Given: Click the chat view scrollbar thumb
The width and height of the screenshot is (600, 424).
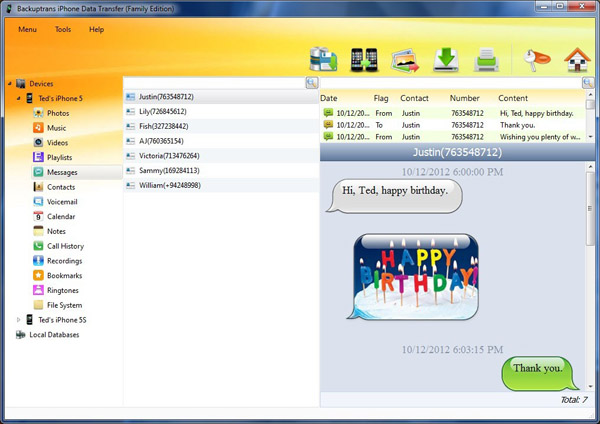Looking at the screenshot, I should tap(590, 209).
